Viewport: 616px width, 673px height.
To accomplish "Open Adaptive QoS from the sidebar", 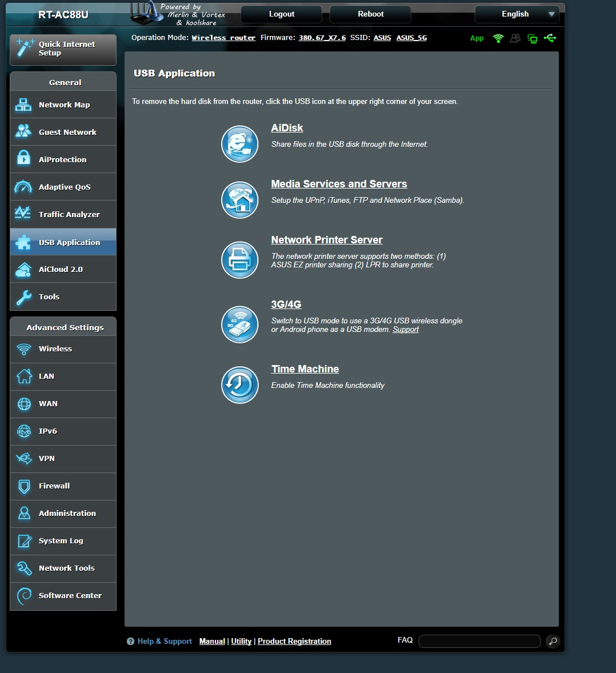I will tap(63, 187).
